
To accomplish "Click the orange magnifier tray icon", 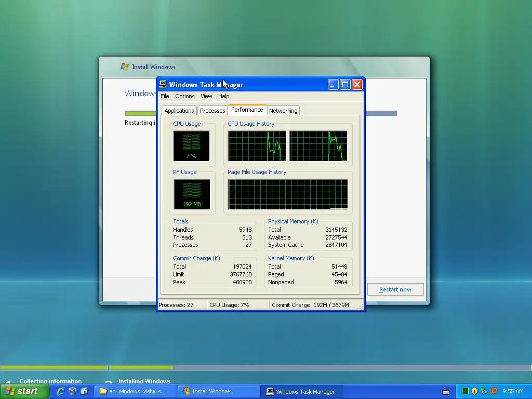I will 494,391.
